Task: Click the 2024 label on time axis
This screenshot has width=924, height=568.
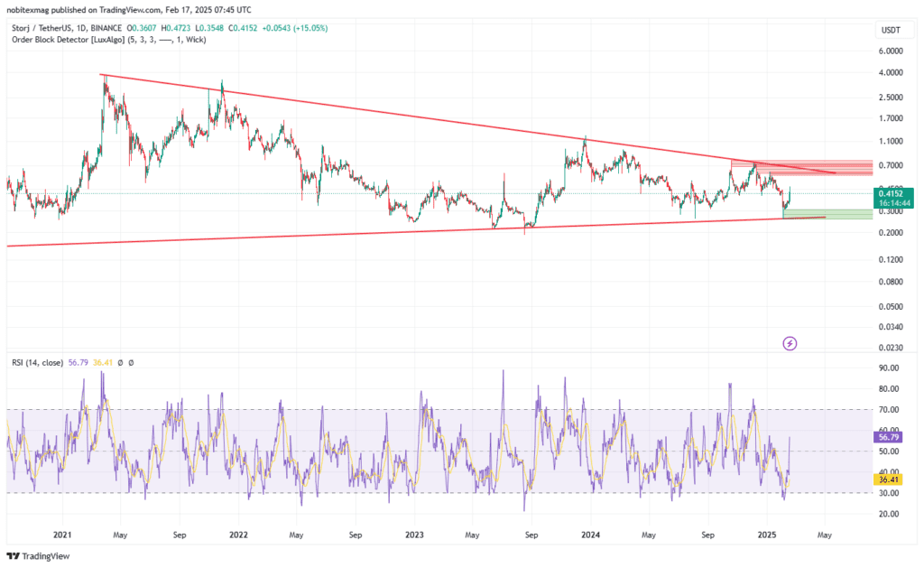Action: point(591,535)
